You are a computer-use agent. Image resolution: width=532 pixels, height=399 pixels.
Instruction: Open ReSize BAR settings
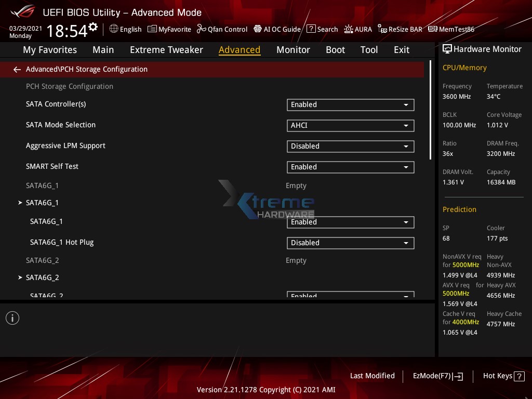400,29
